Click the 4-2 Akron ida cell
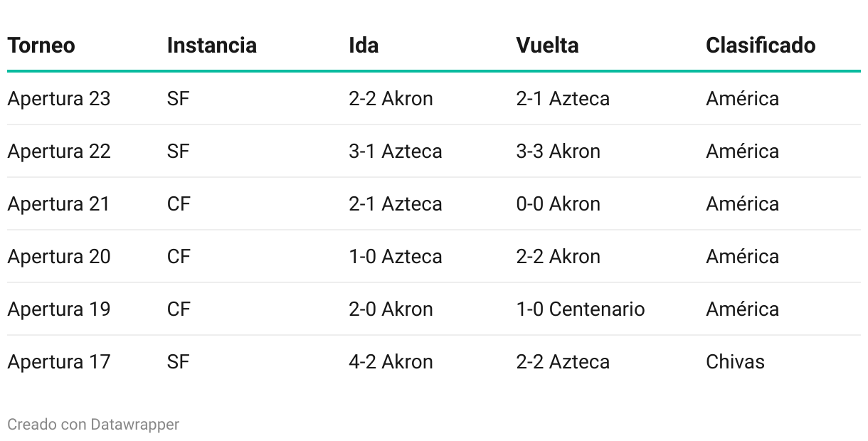 point(391,361)
